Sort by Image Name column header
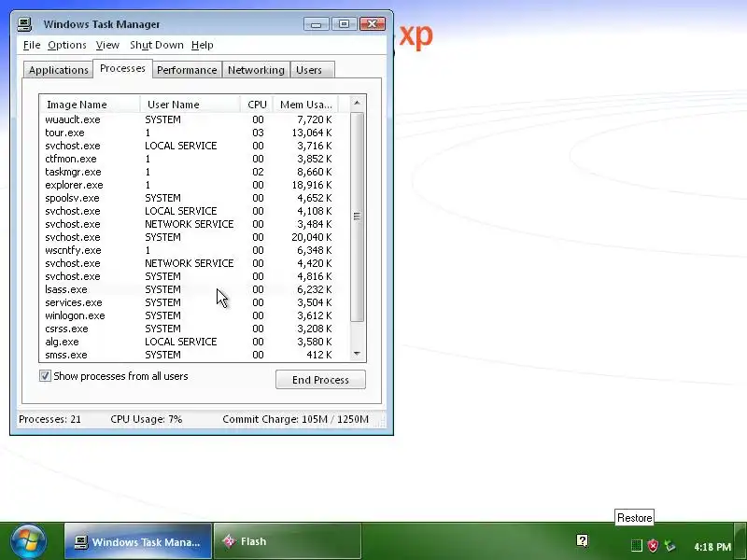The image size is (747, 560). (91, 105)
